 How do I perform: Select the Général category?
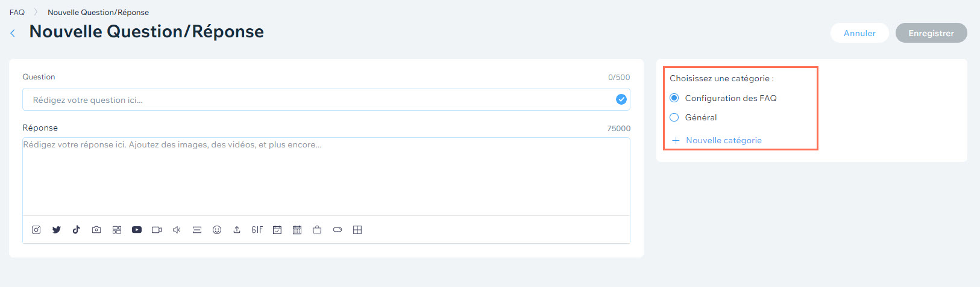click(694, 117)
